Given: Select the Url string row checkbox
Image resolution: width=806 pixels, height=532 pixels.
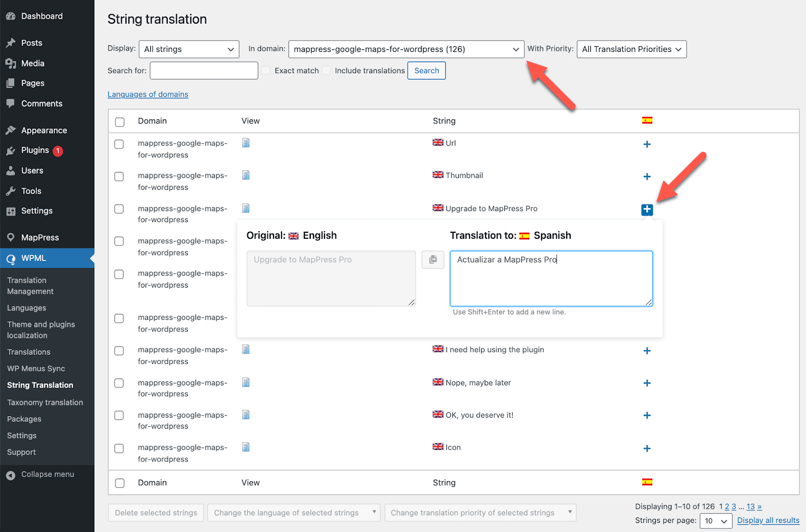Looking at the screenshot, I should 119,144.
